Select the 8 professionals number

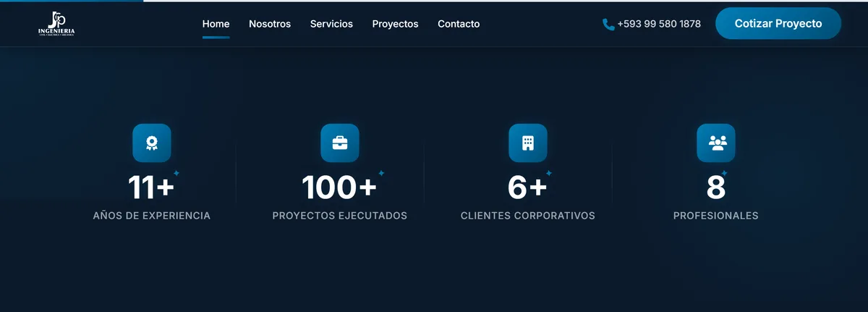716,187
